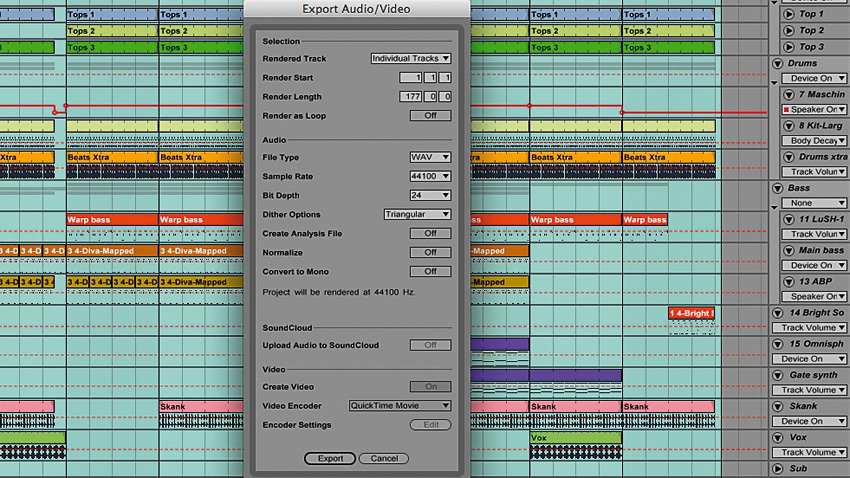Unfold the 14 Bright So track
This screenshot has height=478, width=850.
coord(777,313)
